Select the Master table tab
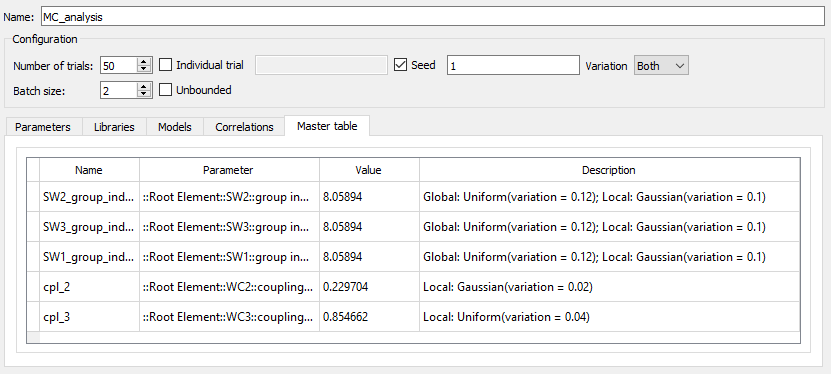The width and height of the screenshot is (831, 374). [x=327, y=126]
